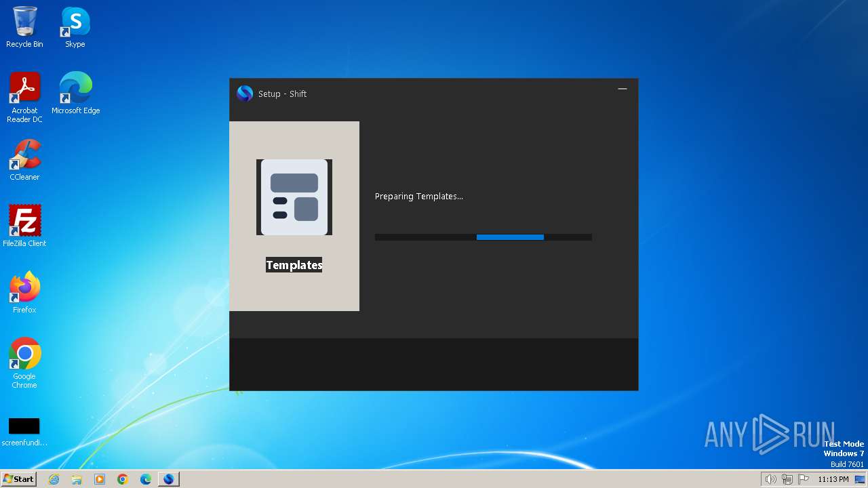Open the Recycle Bin desktop icon
The width and height of the screenshot is (868, 488).
[x=24, y=27]
